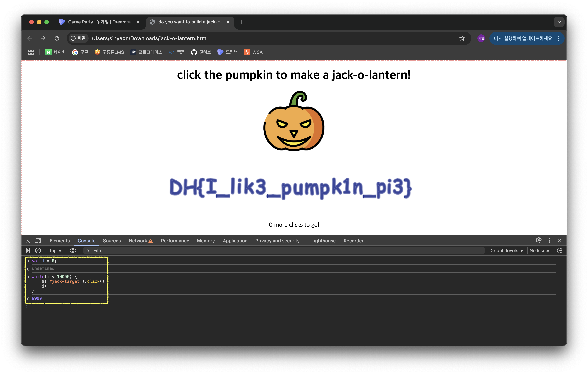
Task: Open the Network tab
Action: coord(138,241)
